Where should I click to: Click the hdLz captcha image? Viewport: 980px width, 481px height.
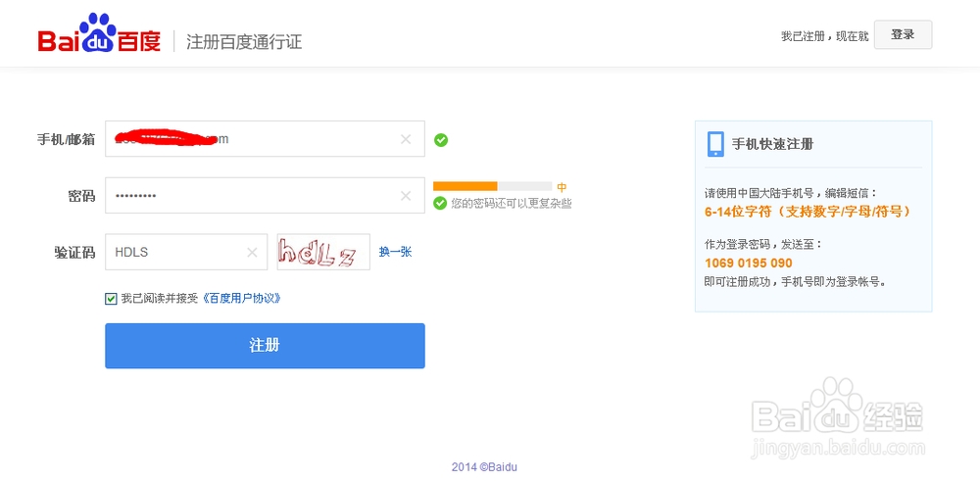(323, 253)
